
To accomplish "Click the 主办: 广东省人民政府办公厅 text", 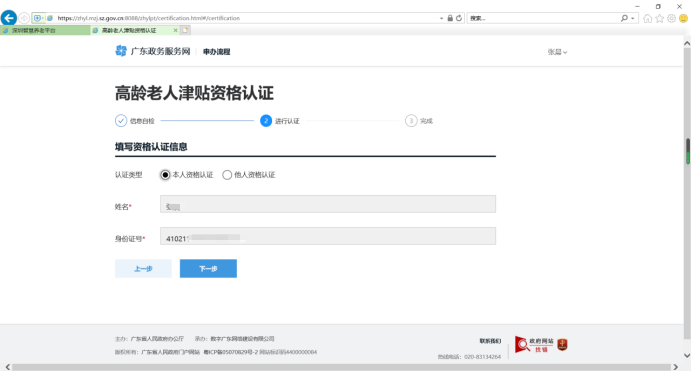I will pos(149,339).
